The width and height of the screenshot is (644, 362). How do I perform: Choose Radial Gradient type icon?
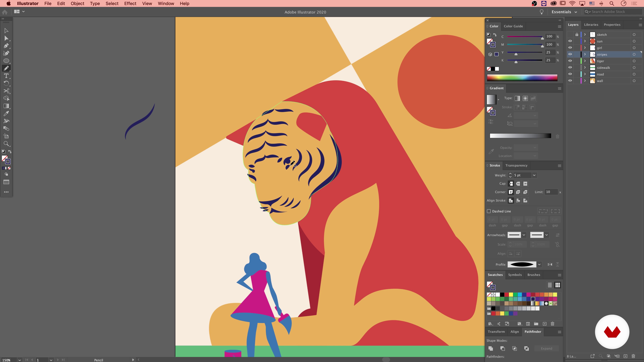[x=525, y=98]
